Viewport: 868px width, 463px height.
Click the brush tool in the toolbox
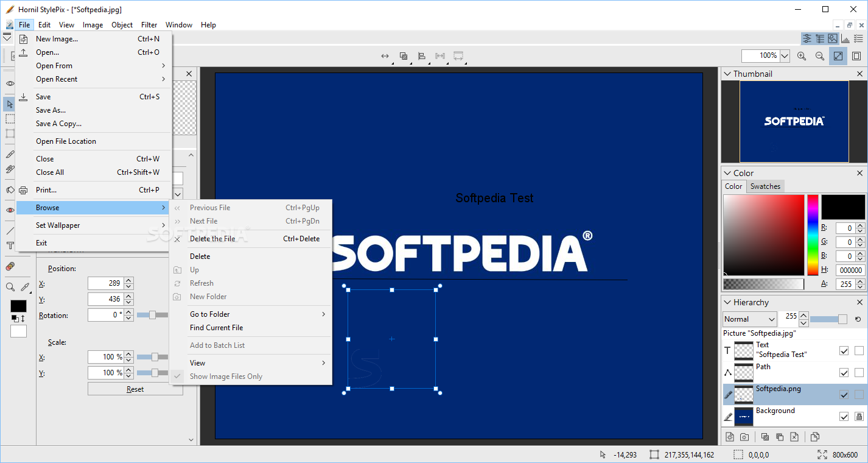tap(10, 154)
